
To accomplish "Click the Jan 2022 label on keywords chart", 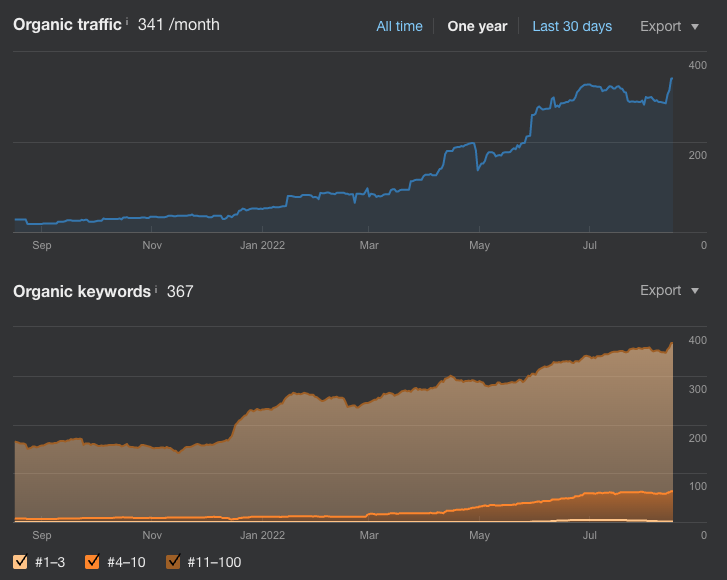I will pos(262,535).
